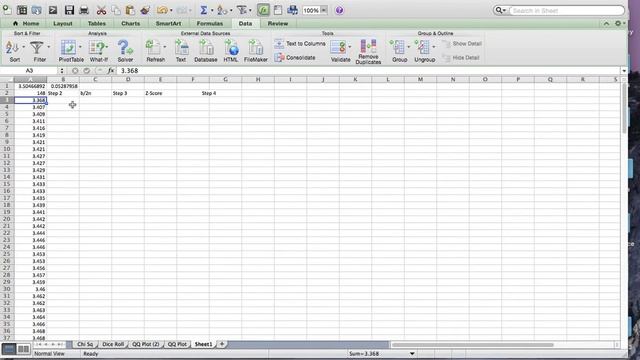640x360 pixels.
Task: Open the QQ Plot (2) sheet tab
Action: tap(146, 344)
